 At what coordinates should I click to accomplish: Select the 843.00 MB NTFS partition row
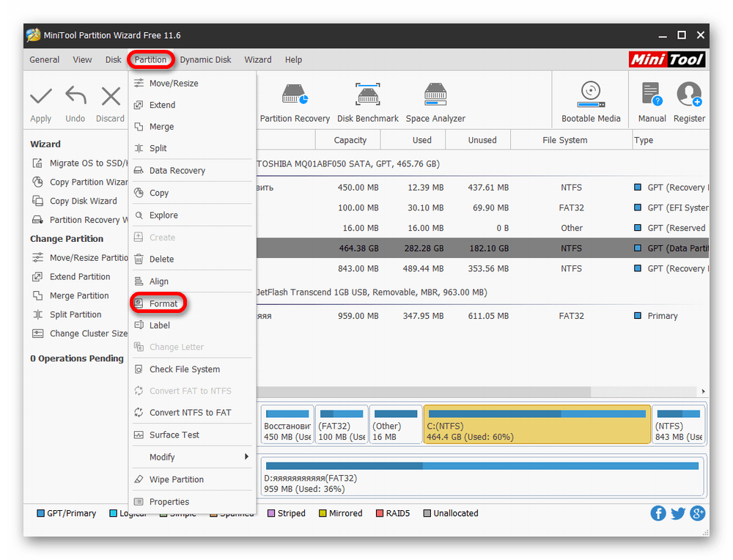click(x=482, y=269)
